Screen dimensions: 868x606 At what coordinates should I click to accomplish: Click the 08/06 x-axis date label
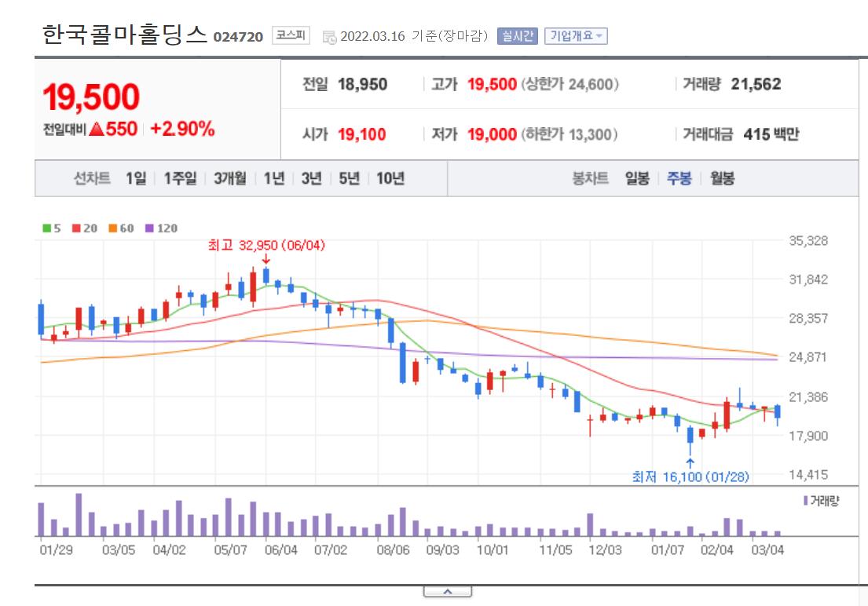tap(393, 550)
